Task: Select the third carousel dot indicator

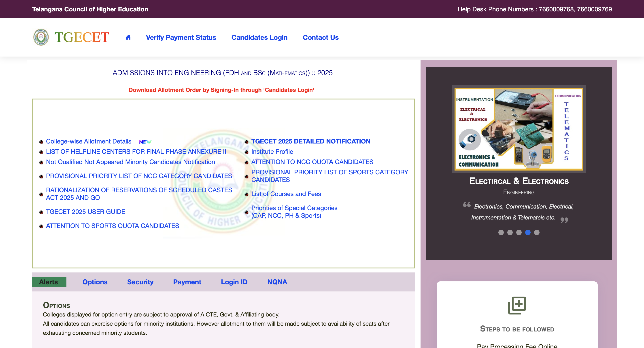Action: 519,233
